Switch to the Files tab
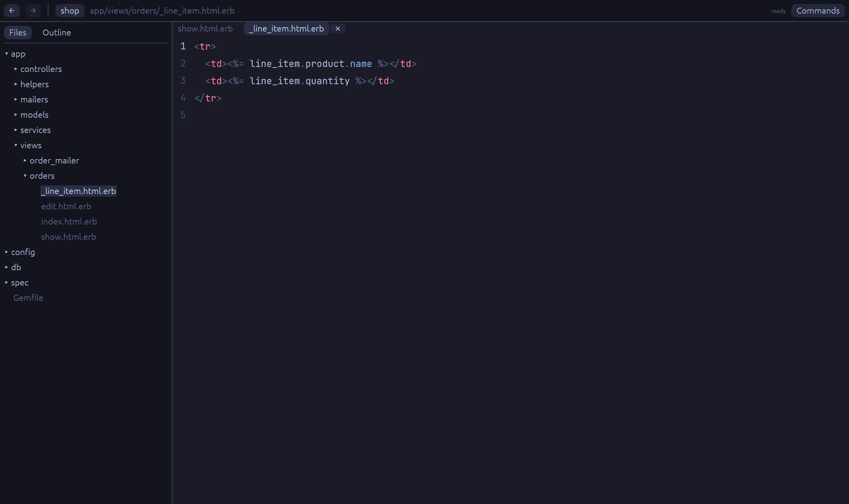 coord(18,32)
